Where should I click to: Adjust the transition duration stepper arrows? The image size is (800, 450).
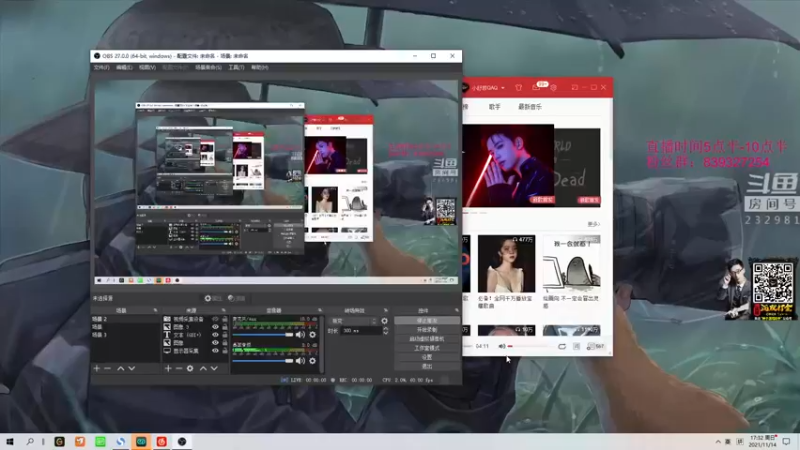385,331
